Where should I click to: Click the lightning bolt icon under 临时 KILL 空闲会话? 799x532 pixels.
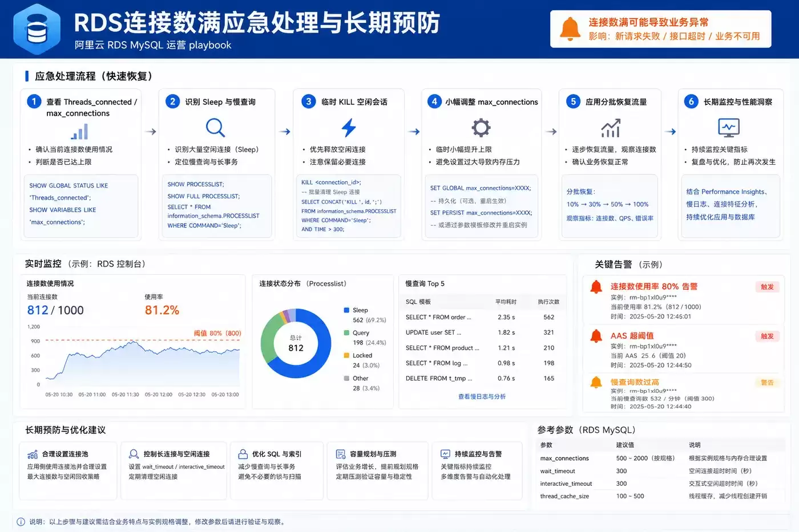349,127
